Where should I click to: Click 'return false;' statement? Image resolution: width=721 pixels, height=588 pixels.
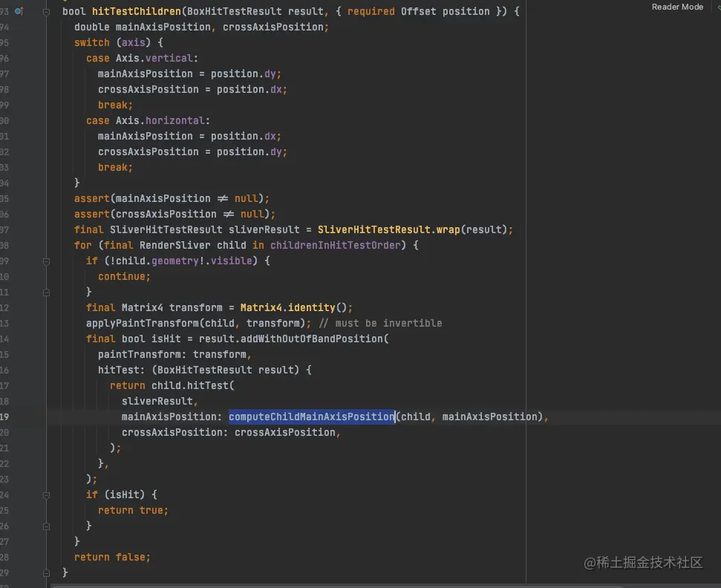[112, 558]
